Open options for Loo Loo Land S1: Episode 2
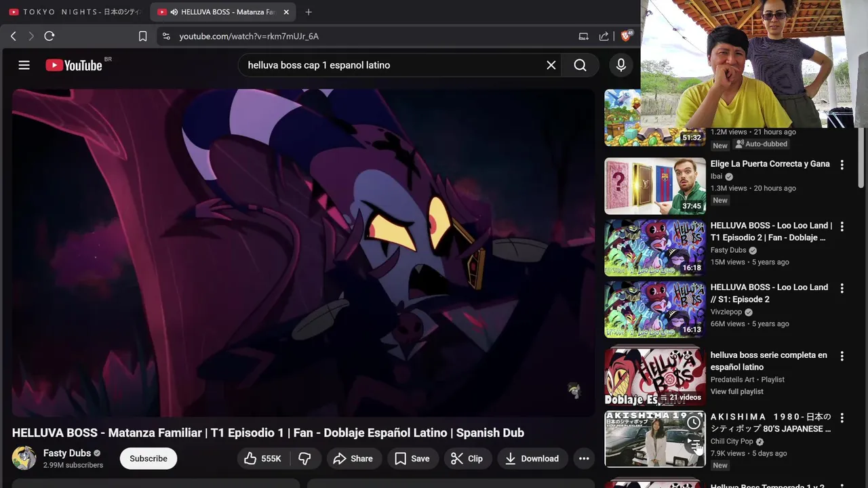The image size is (868, 488). (x=842, y=288)
